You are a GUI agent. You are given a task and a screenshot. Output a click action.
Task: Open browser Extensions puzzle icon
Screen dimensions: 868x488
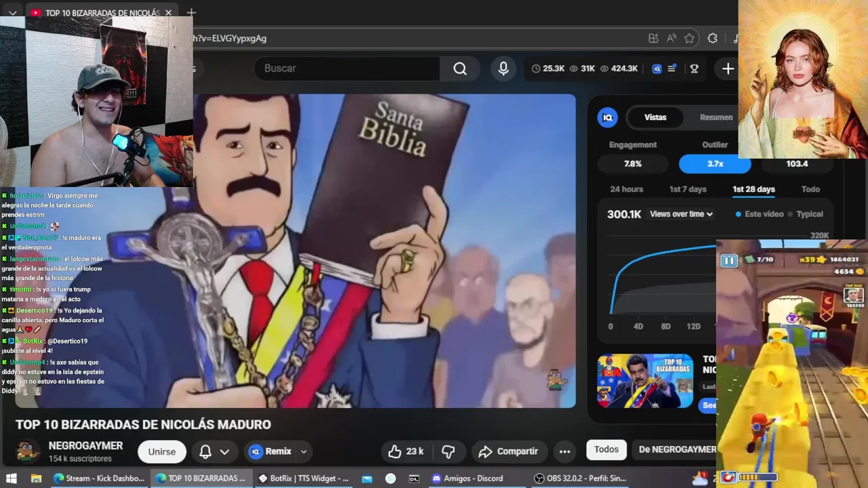[712, 39]
